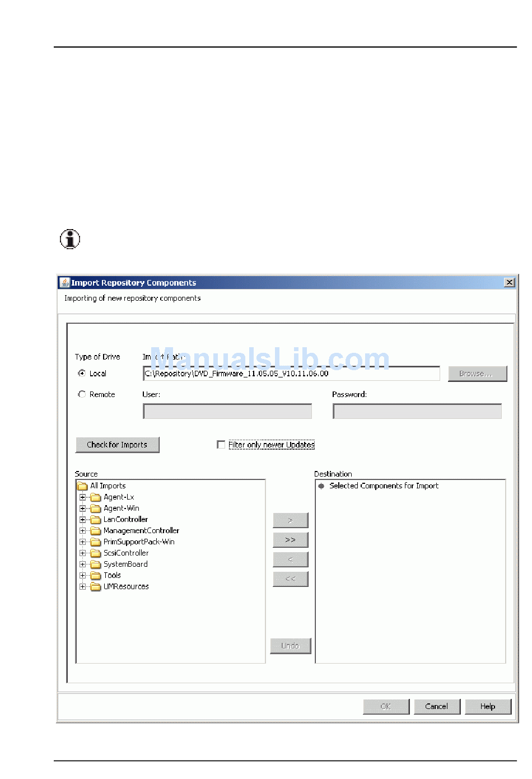
Task: Select the All Imports tree label
Action: pos(108,486)
